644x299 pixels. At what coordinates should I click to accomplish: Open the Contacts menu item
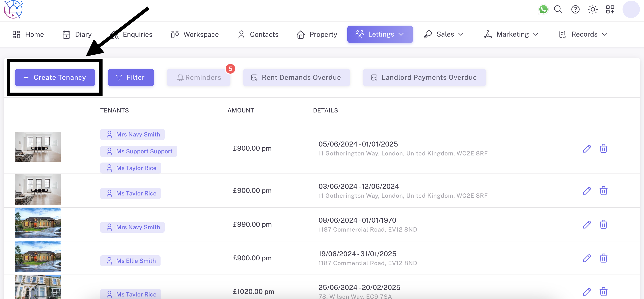(258, 34)
